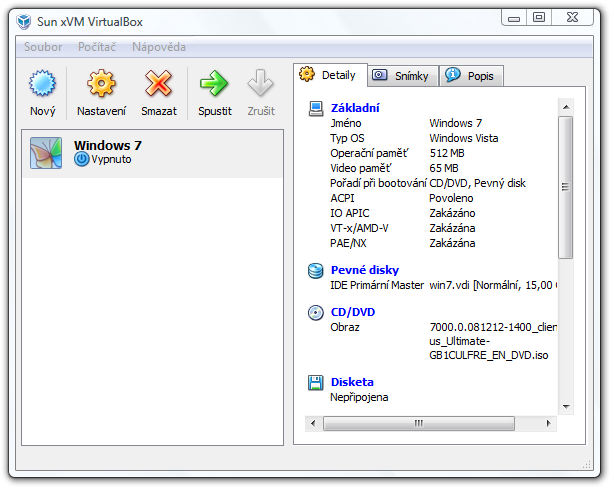The image size is (614, 490).
Task: Click the info bubble icon on Popis tab
Action: (453, 74)
